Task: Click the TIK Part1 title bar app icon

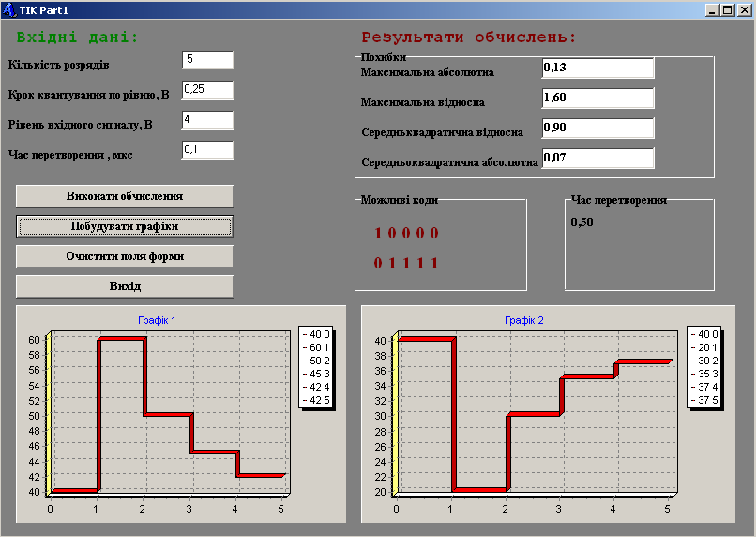Action: pyautogui.click(x=9, y=9)
